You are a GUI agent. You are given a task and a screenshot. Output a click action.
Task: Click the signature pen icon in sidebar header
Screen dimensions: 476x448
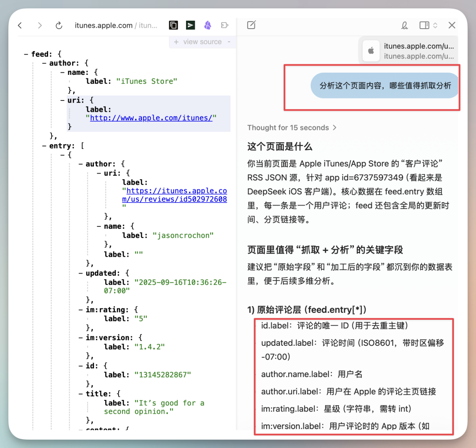[404, 25]
